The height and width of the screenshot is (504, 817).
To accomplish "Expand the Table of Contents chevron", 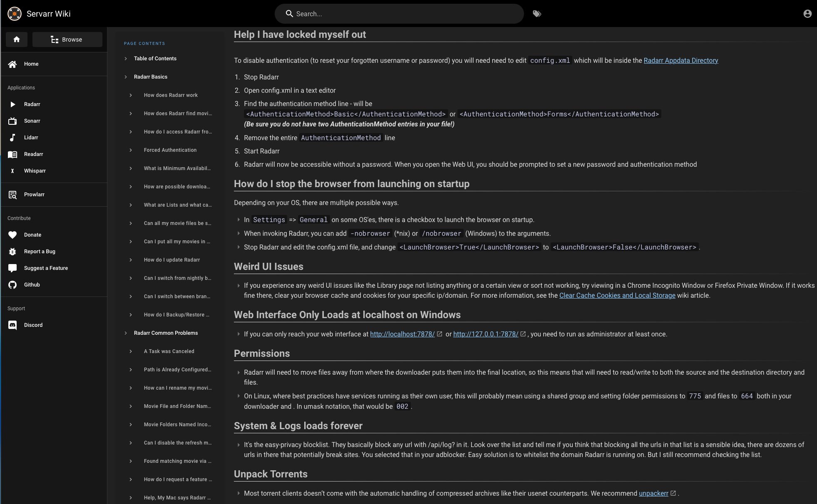I will coord(126,59).
